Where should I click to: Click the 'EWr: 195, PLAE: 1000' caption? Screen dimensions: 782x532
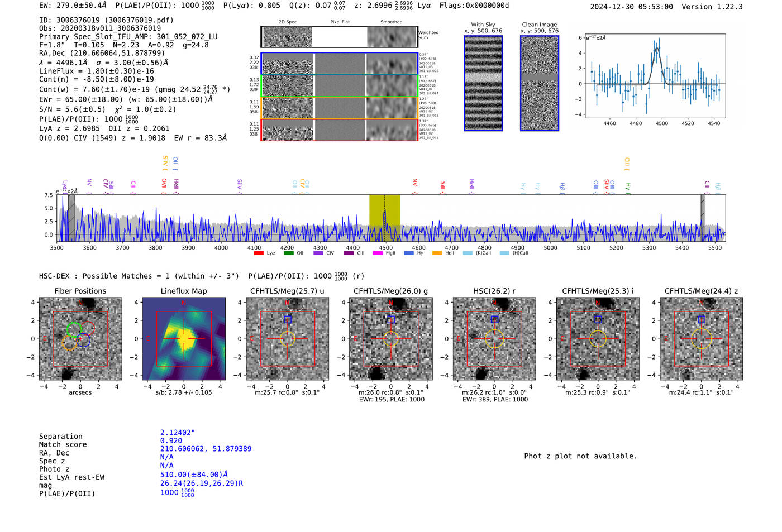[x=392, y=400]
